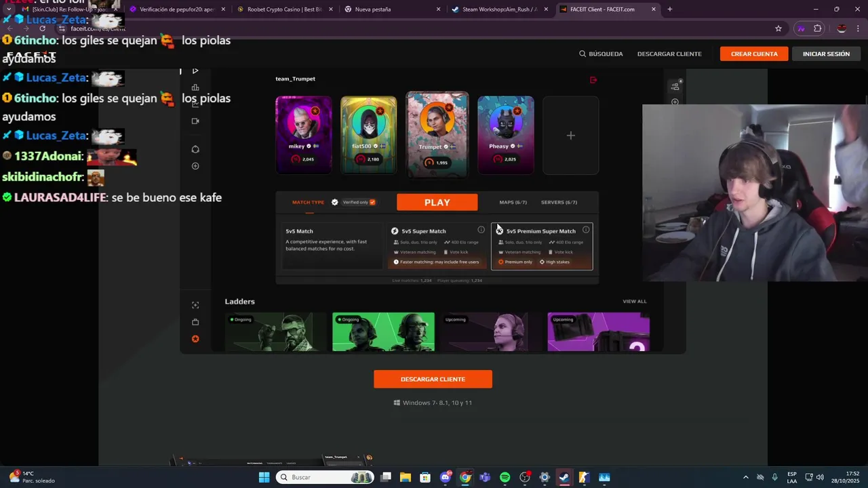
Task: Select mikey's player card
Action: (x=303, y=135)
